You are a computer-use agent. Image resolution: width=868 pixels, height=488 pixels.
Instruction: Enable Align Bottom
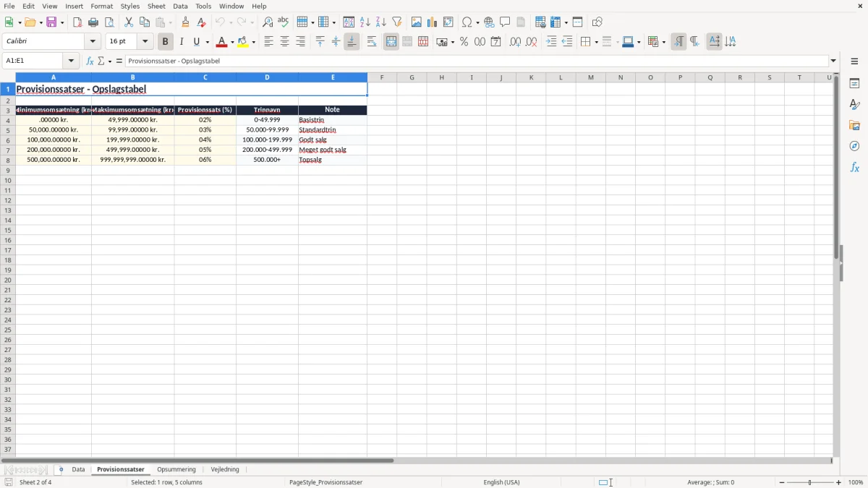pos(352,42)
